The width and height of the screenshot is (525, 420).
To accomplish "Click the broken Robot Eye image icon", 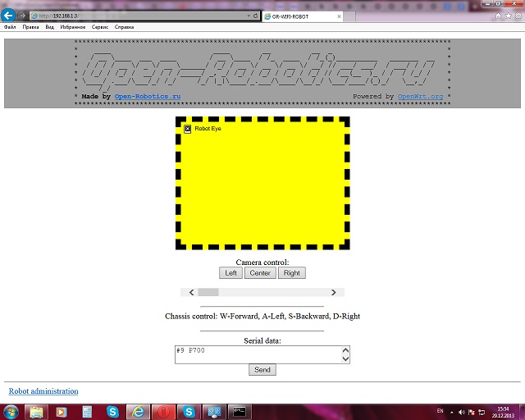I will (x=188, y=129).
